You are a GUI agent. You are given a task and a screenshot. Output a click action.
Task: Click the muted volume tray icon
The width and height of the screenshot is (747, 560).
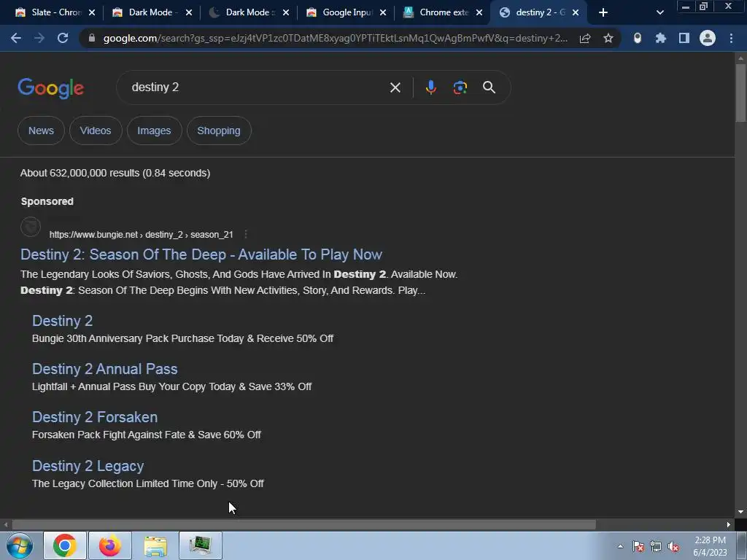point(673,546)
